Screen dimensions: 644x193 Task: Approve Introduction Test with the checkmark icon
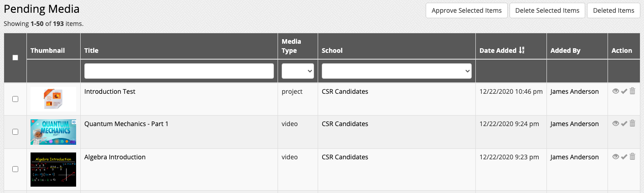(624, 91)
